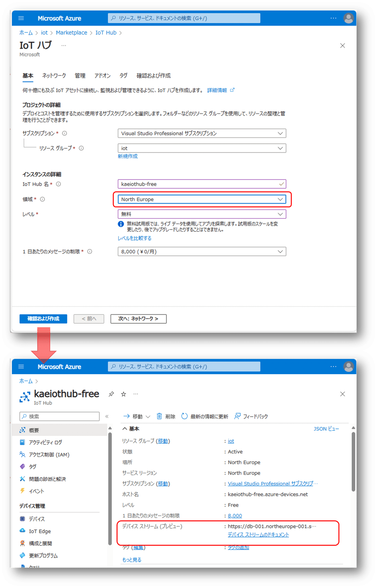
Task: Click 最新の情報に更新 refresh button
Action: [x=205, y=416]
